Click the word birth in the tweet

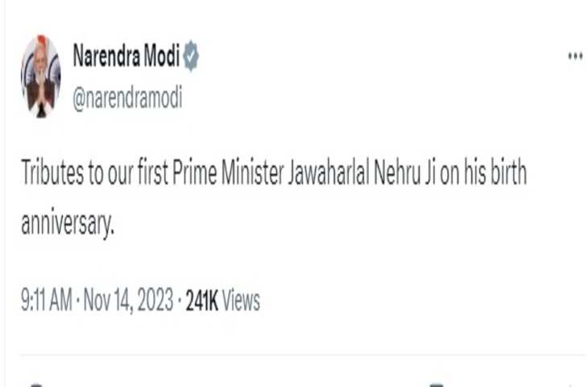[508, 174]
